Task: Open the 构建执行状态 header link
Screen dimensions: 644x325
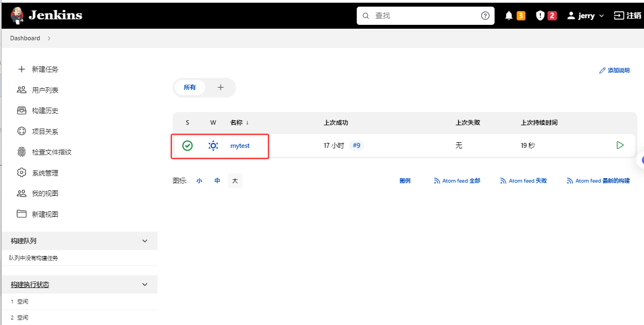Action: (x=30, y=284)
